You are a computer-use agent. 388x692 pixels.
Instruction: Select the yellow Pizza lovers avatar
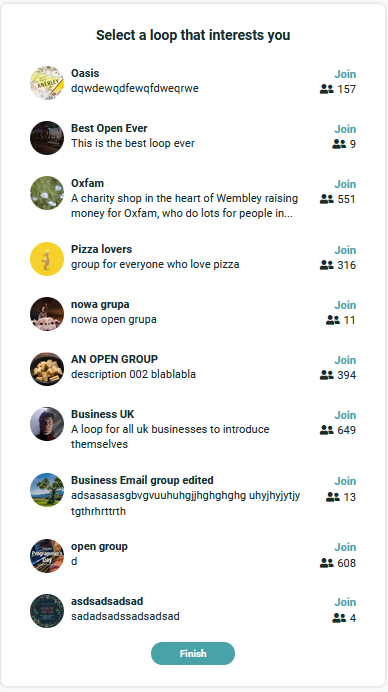click(x=47, y=259)
